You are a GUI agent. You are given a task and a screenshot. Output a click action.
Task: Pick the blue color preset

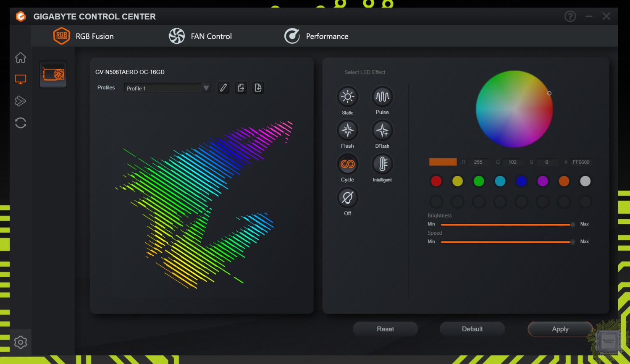(521, 181)
